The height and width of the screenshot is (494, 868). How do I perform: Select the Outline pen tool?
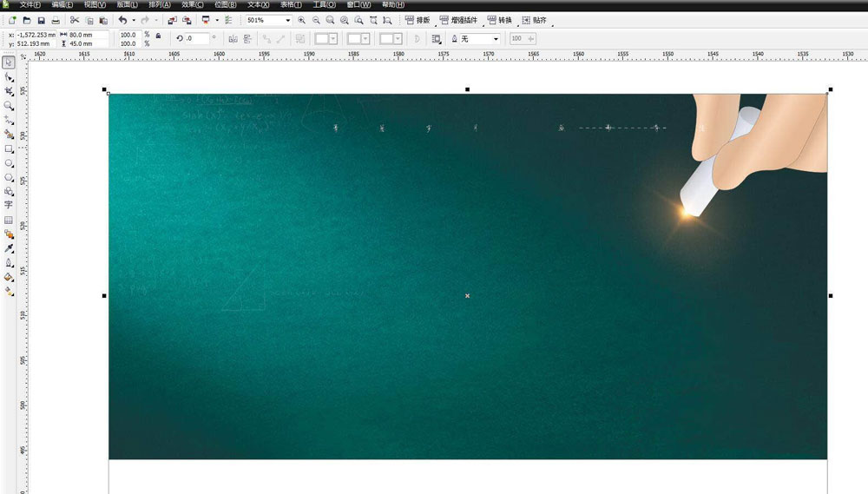coord(9,263)
